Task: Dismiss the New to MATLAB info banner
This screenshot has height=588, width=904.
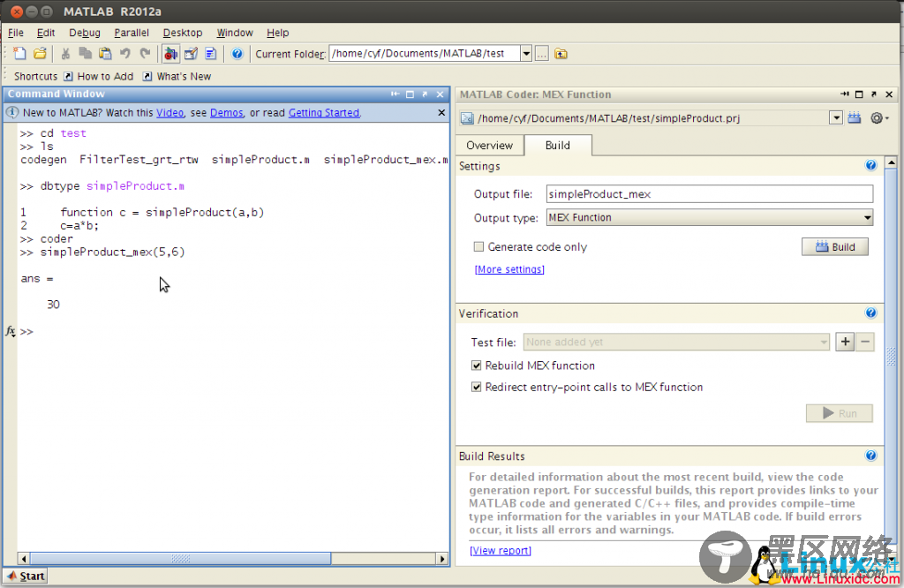Action: [441, 112]
